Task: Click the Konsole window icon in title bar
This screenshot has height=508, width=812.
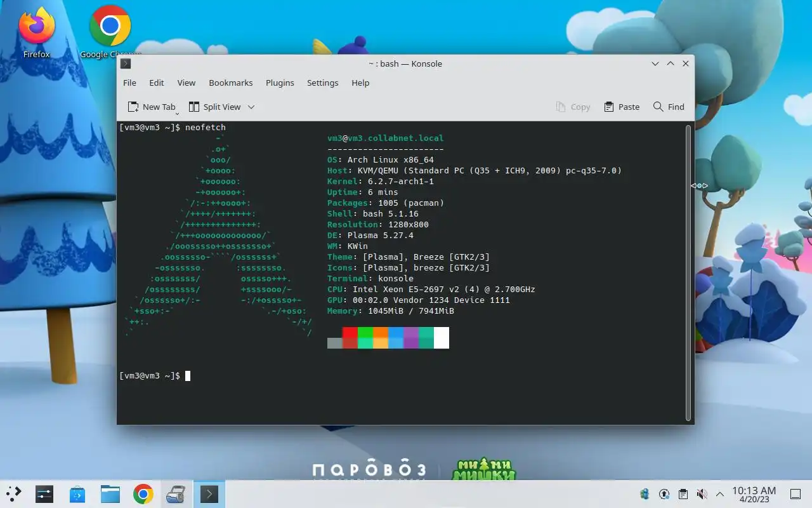Action: 126,63
